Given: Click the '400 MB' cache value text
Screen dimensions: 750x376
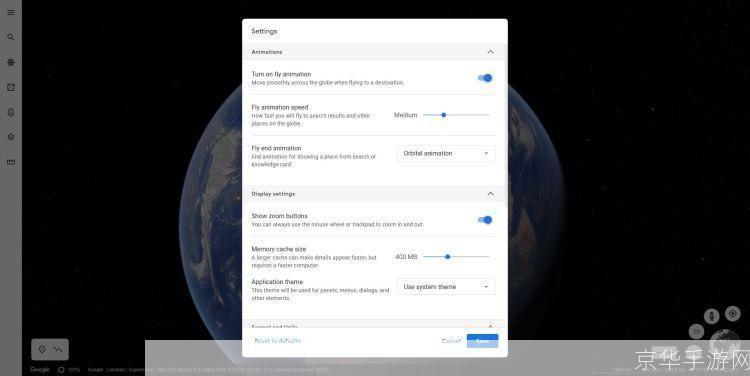Looking at the screenshot, I should click(406, 257).
